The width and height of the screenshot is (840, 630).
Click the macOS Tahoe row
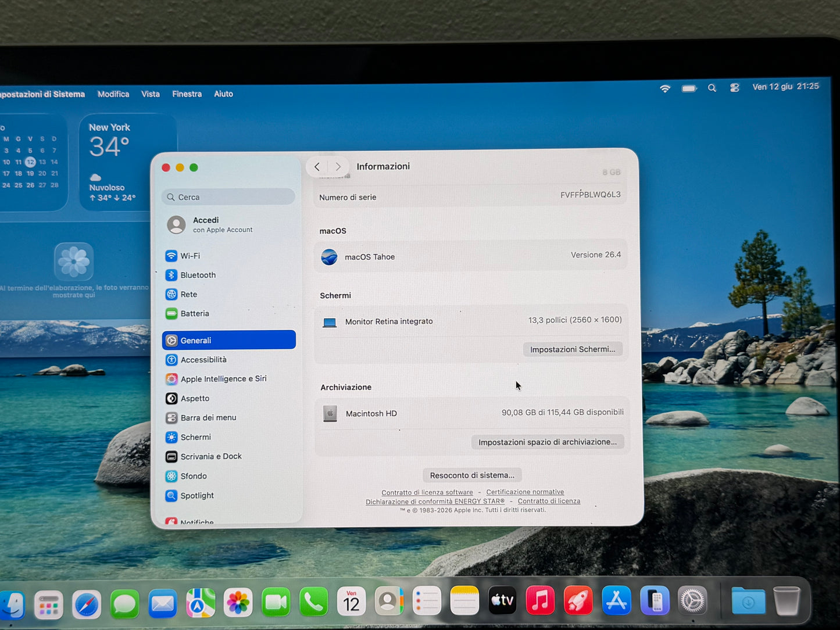pyautogui.click(x=471, y=256)
